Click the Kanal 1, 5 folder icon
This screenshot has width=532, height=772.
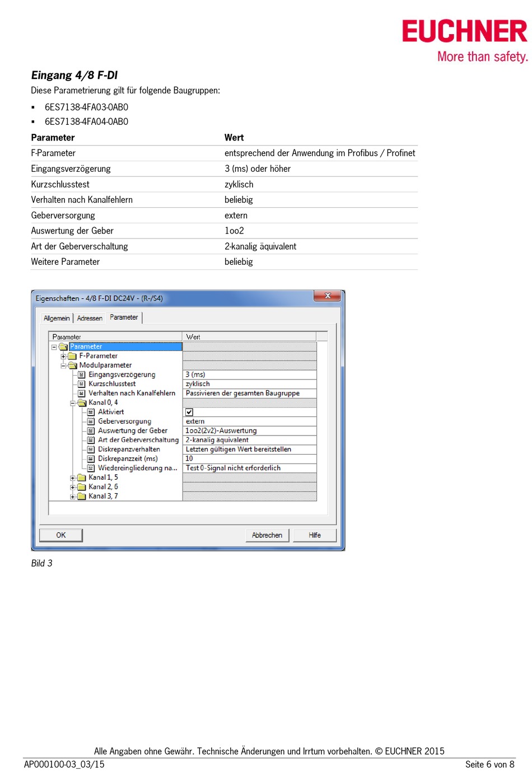[x=82, y=478]
